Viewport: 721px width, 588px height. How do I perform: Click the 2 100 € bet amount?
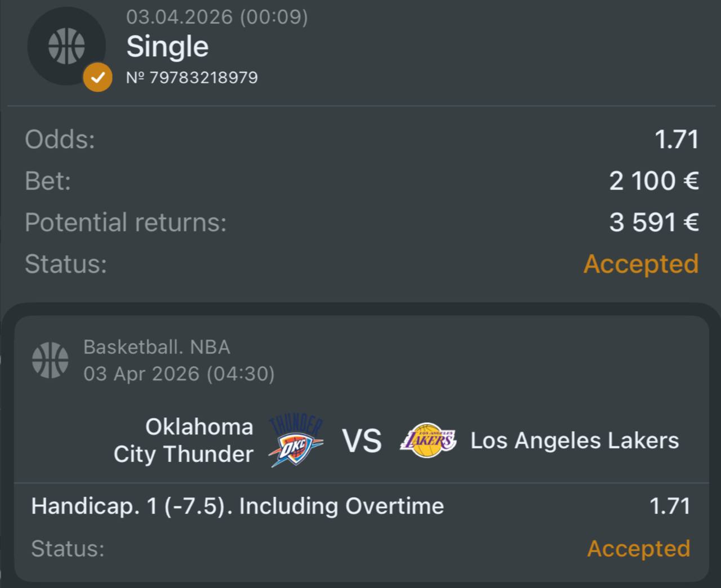653,181
